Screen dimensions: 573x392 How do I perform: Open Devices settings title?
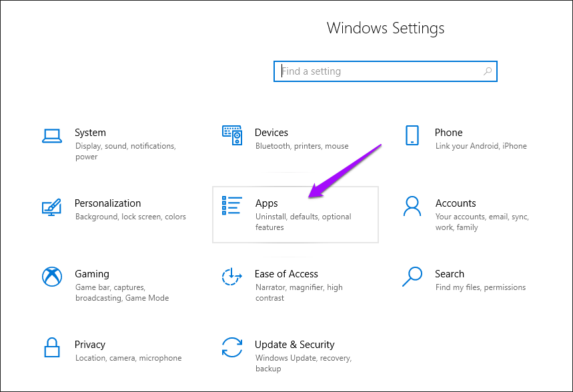[271, 133]
